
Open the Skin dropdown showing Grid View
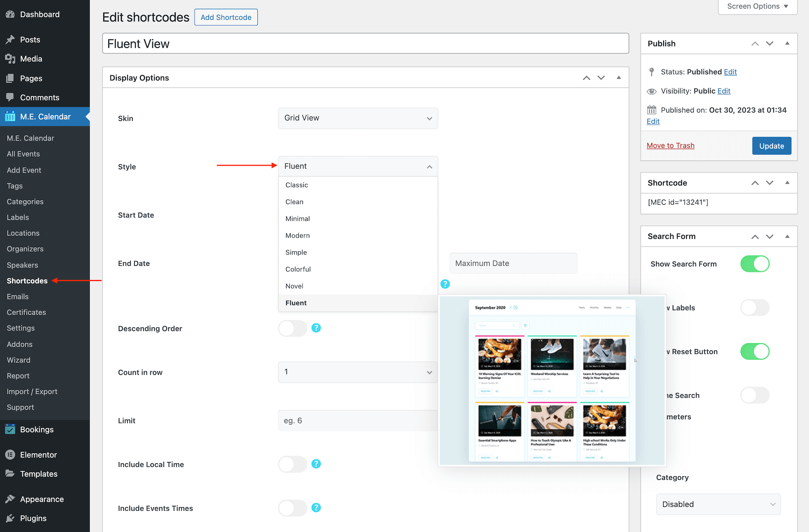[358, 118]
